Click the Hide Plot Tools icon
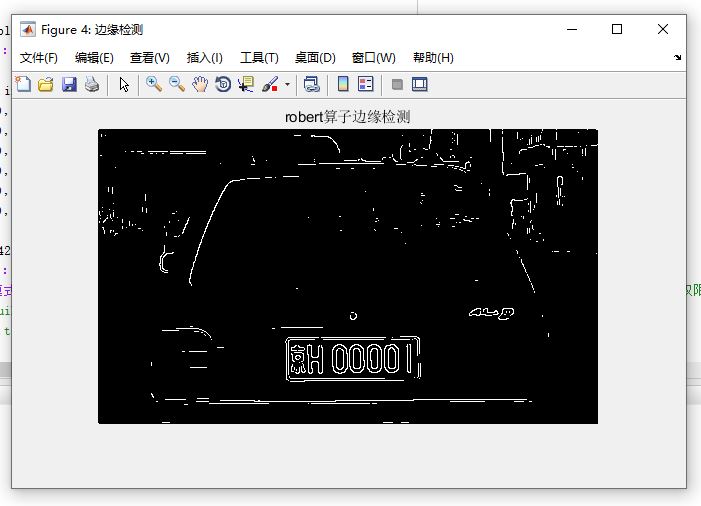701x506 pixels. click(397, 84)
